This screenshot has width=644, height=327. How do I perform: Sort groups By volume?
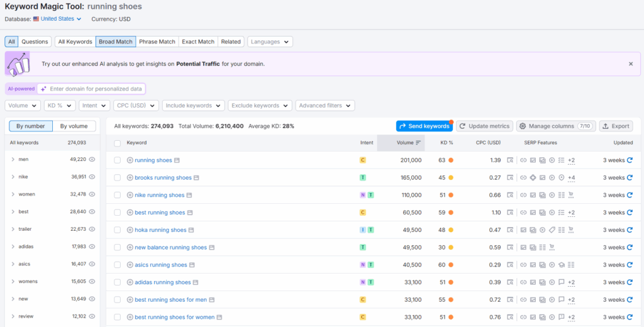(74, 126)
